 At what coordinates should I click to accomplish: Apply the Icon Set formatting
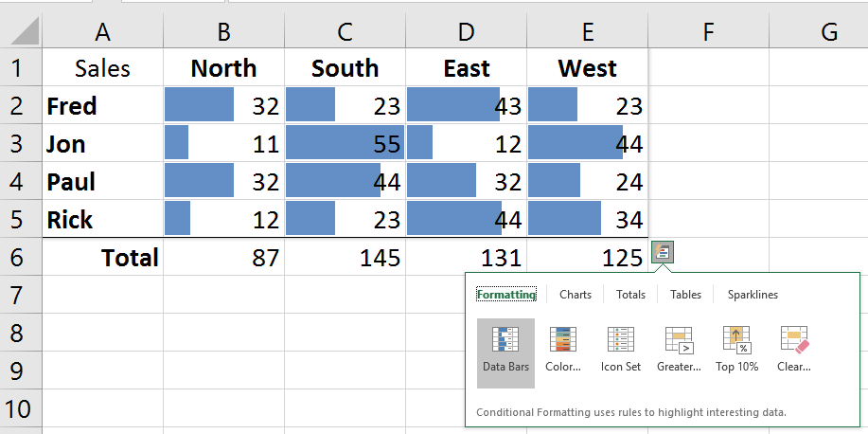click(620, 350)
